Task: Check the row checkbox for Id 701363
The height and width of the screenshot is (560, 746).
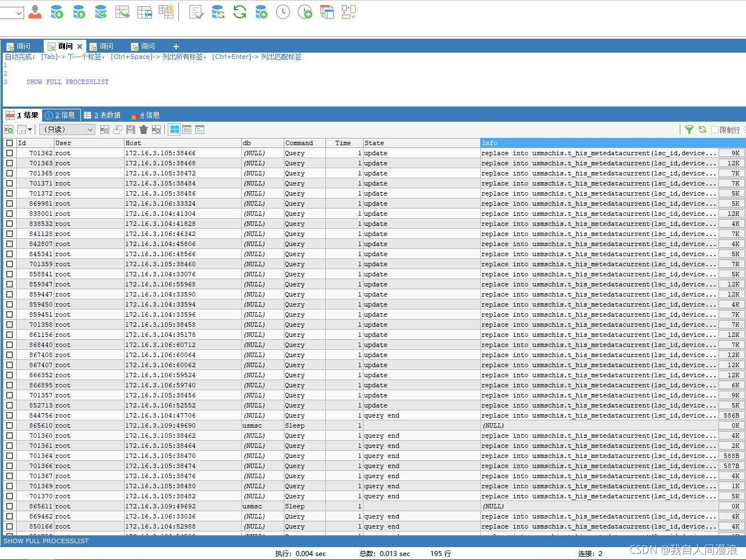Action: coord(10,163)
